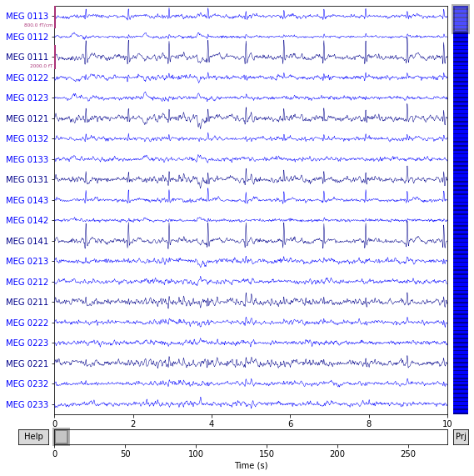Click the vertical channel scrollbar handle

461,19
